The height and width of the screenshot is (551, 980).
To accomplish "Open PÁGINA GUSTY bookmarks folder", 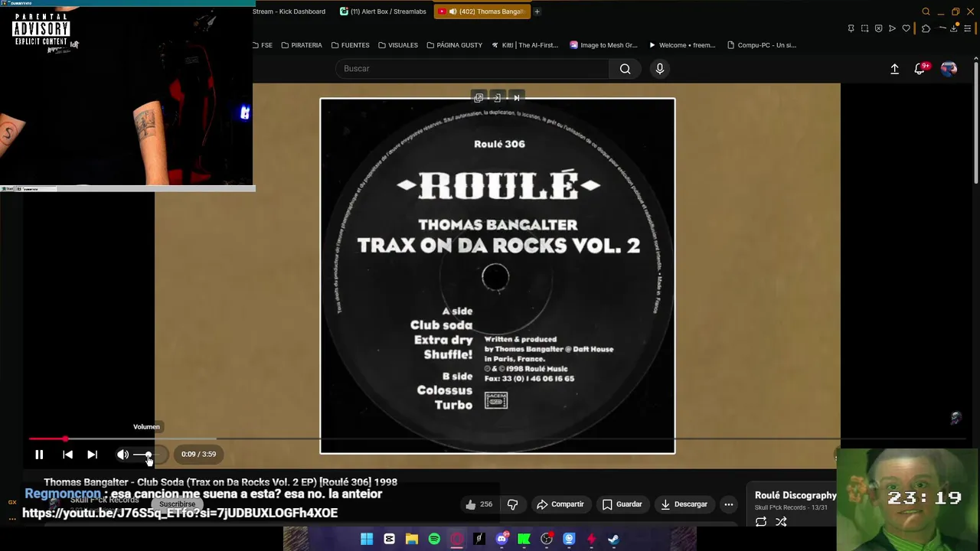I will click(x=455, y=45).
